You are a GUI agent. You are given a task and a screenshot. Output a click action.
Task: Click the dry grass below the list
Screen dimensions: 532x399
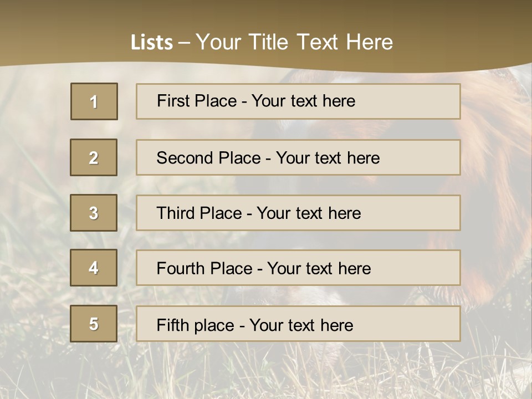coord(266,371)
